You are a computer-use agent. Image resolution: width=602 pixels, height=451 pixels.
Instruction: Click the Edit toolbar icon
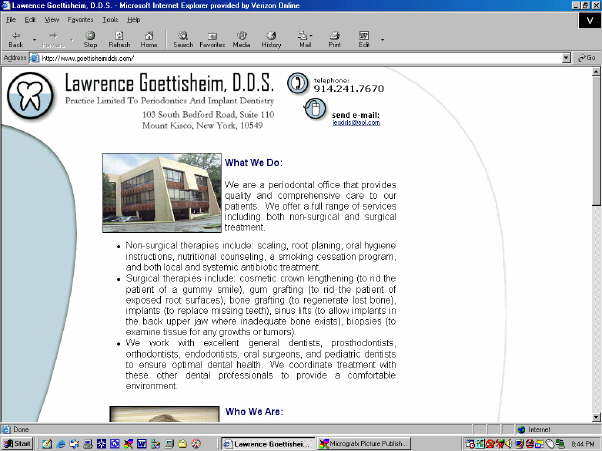(x=364, y=40)
